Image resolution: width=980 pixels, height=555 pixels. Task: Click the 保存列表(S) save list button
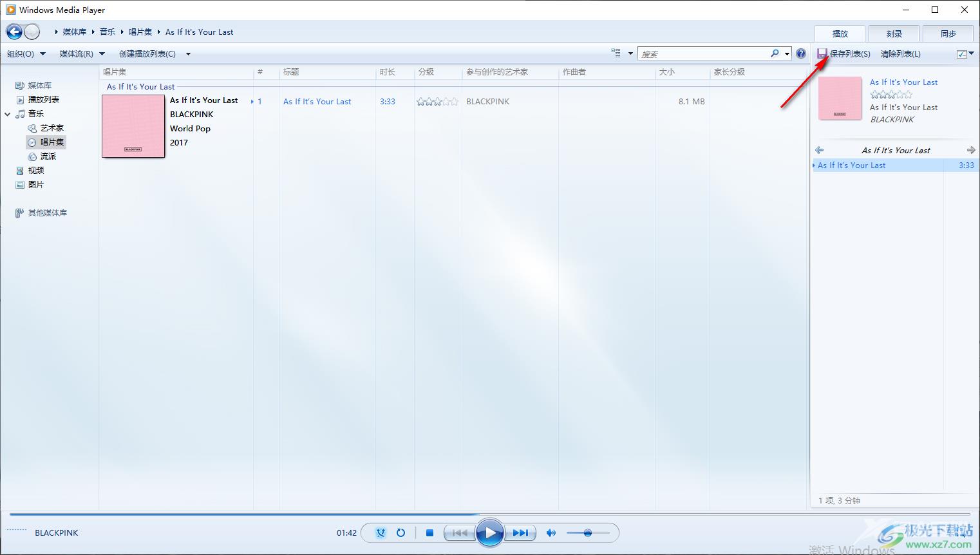click(x=844, y=54)
